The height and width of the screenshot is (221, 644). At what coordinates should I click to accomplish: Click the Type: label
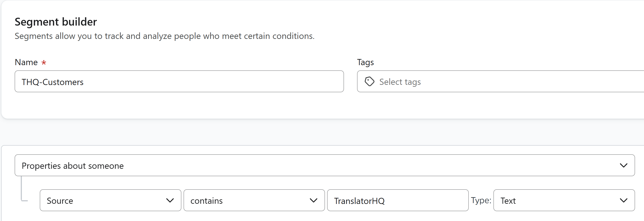(481, 200)
